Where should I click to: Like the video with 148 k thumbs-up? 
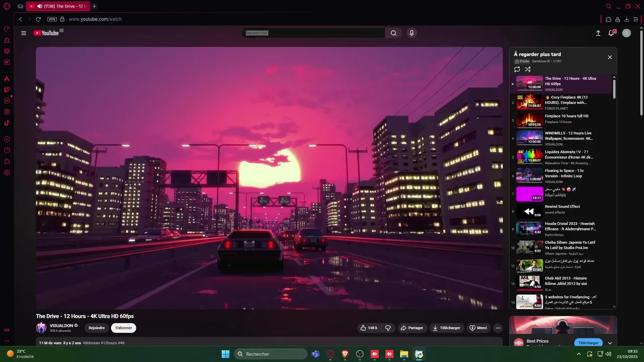coord(369,328)
